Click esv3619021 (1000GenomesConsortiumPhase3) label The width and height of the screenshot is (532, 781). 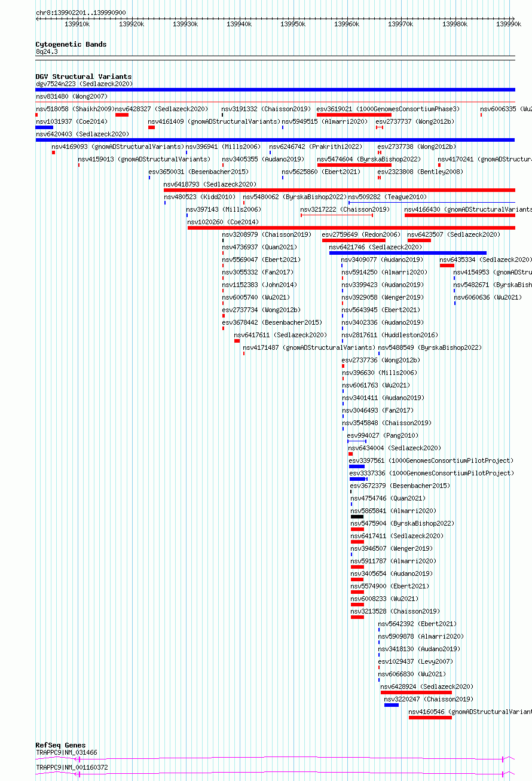(389, 109)
